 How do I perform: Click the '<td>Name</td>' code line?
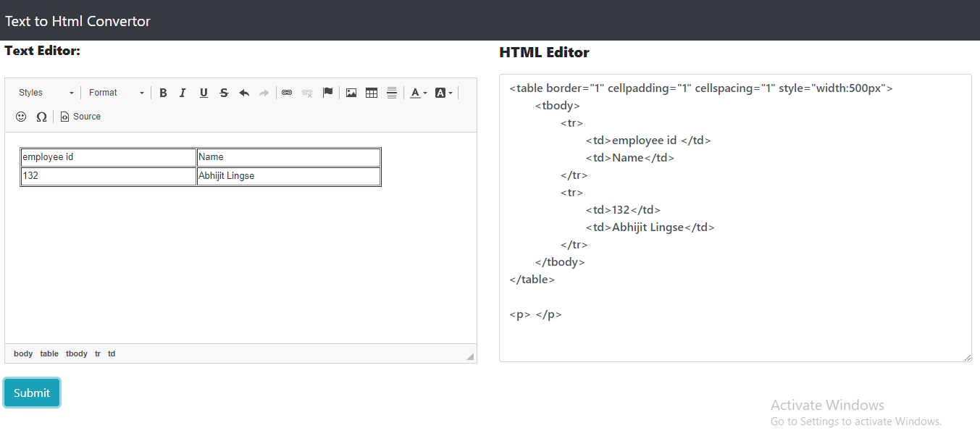(x=630, y=158)
